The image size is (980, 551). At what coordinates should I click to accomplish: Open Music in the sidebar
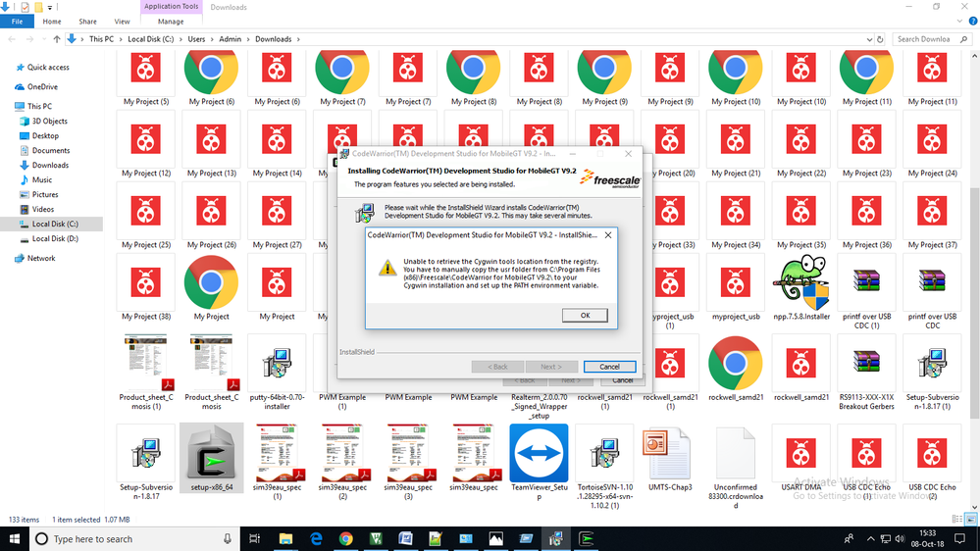tap(42, 180)
